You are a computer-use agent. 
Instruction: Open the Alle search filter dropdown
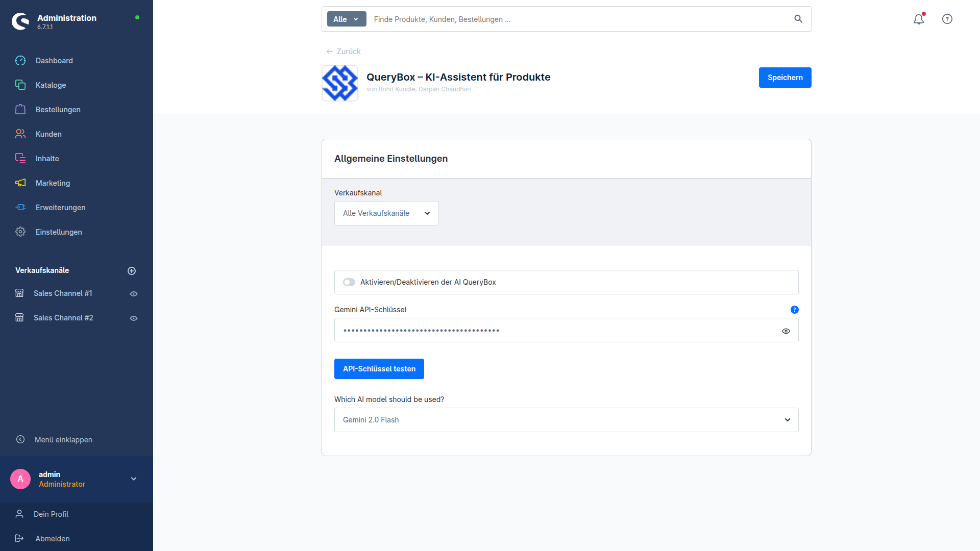click(347, 19)
